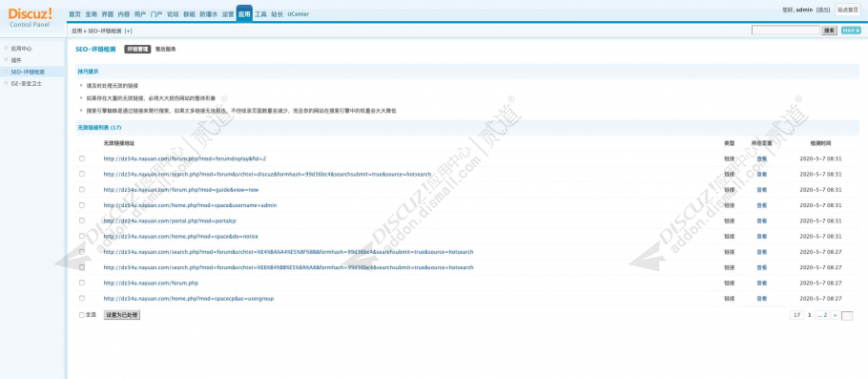
Task: Go to next page with » arrow
Action: point(835,315)
